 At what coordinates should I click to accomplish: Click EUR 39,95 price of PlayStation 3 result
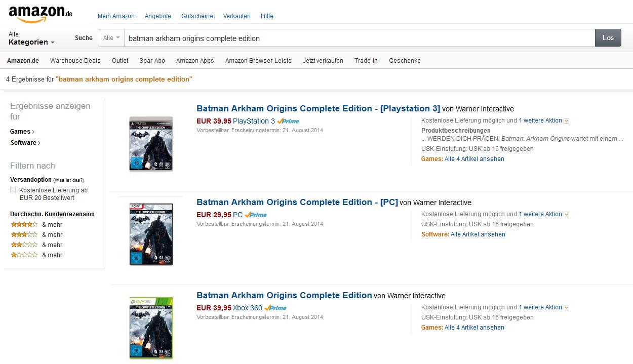214,121
